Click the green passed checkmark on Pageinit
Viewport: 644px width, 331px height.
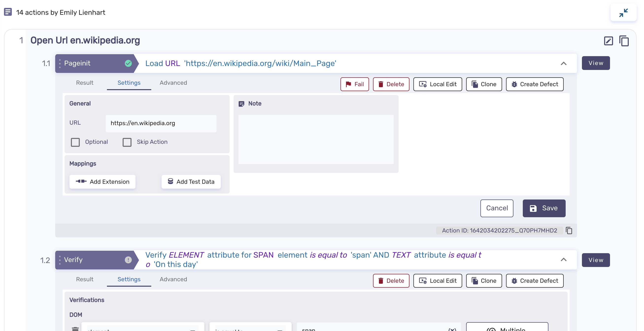click(128, 63)
